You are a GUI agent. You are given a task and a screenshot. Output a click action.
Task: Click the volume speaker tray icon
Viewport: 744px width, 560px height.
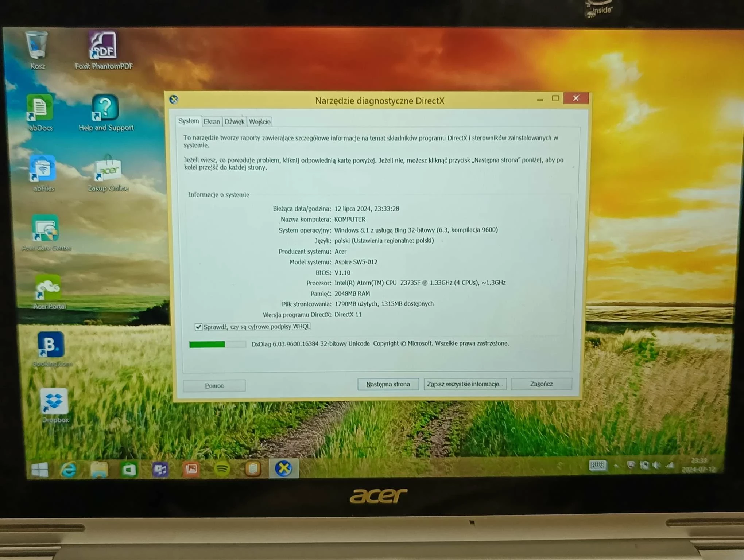pyautogui.click(x=656, y=465)
